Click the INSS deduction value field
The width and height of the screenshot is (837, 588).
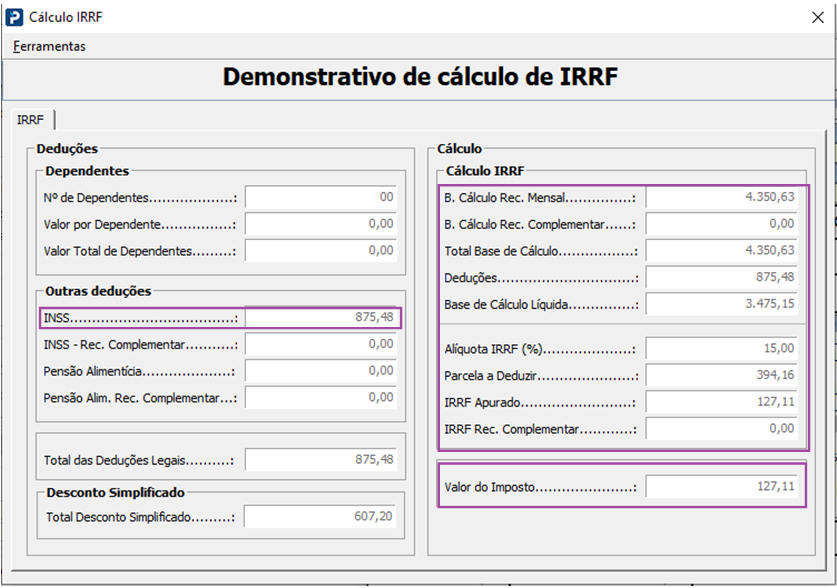321,318
